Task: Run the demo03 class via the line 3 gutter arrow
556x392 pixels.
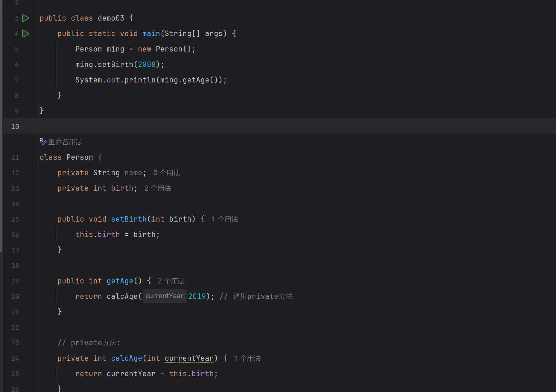Action: click(26, 18)
